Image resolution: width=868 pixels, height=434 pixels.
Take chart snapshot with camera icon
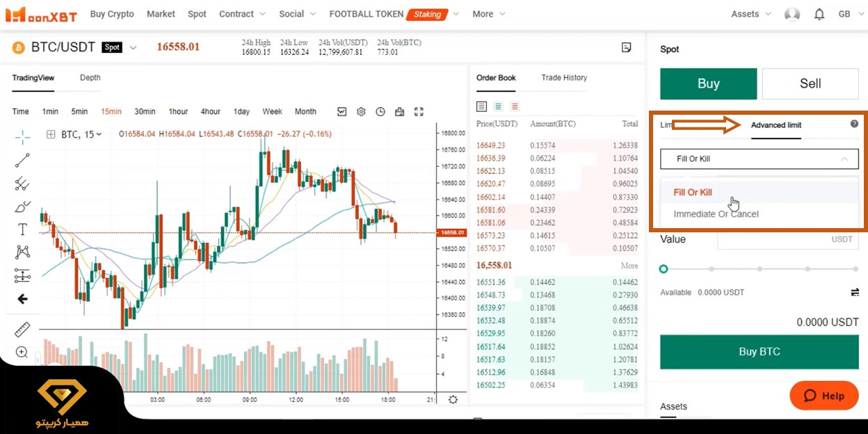(399, 111)
